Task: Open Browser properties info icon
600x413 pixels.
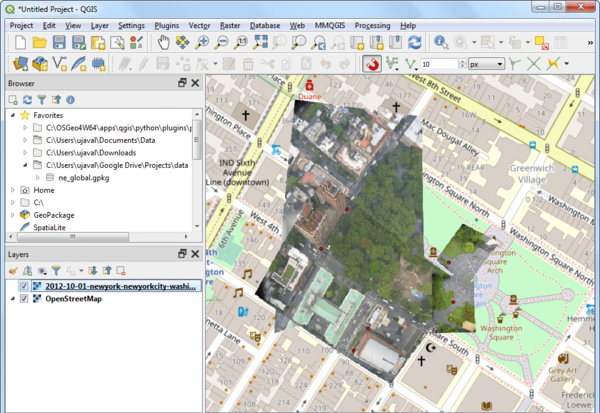Action: (x=70, y=100)
